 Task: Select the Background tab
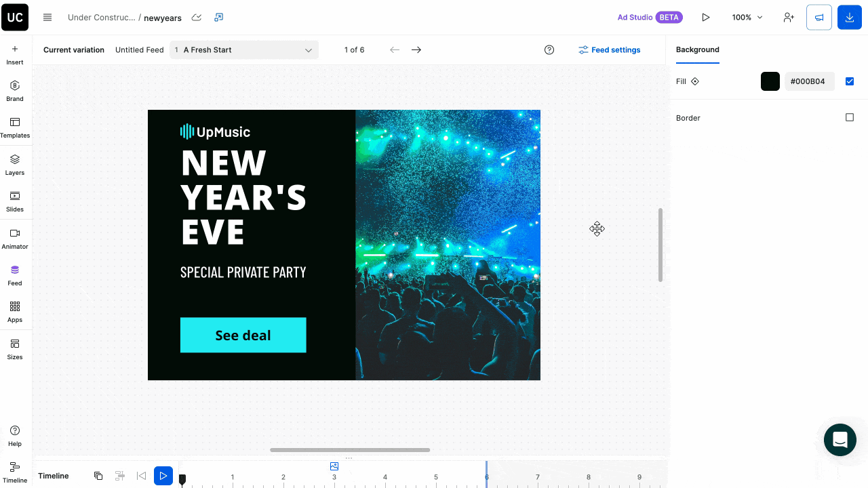point(698,49)
